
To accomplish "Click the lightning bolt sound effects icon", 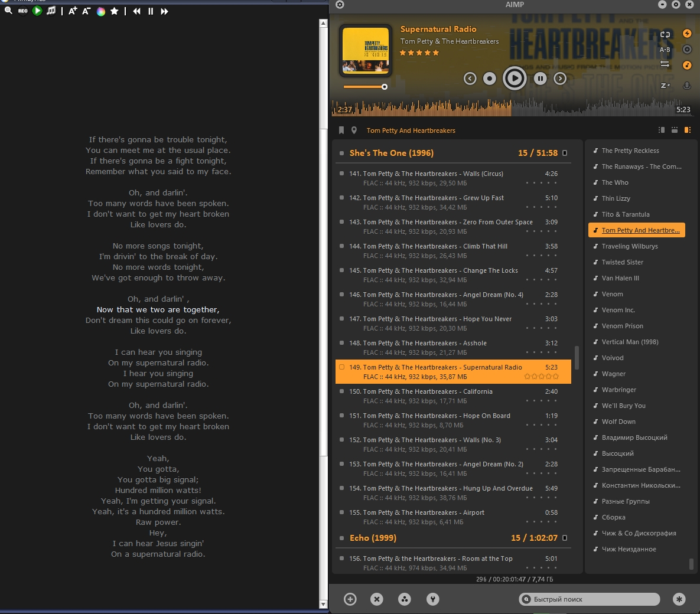I will pyautogui.click(x=687, y=34).
